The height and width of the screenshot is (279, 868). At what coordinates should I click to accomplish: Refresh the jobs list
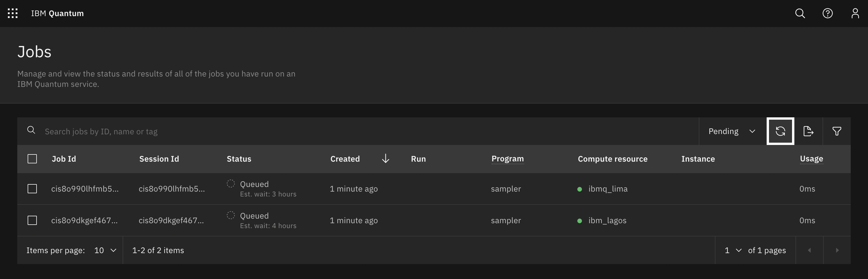click(781, 131)
